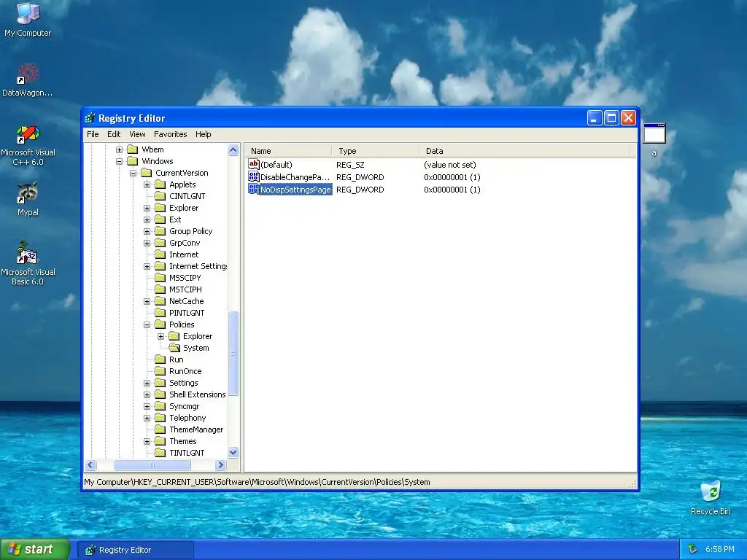Expand the Telephony tree node
This screenshot has width=747, height=560.
click(147, 418)
